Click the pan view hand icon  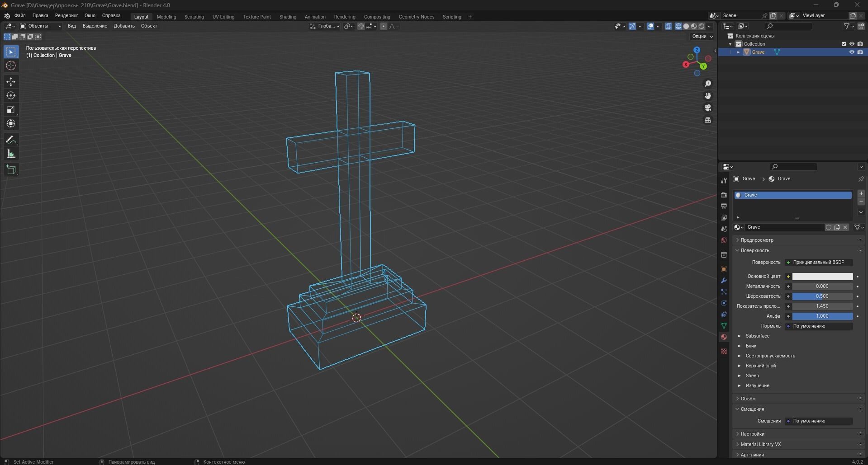[708, 96]
